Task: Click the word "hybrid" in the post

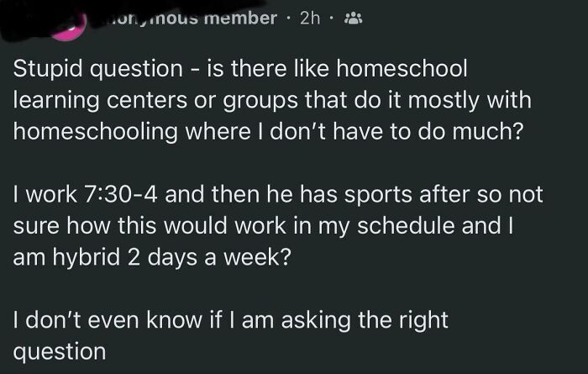Action: [x=94, y=257]
